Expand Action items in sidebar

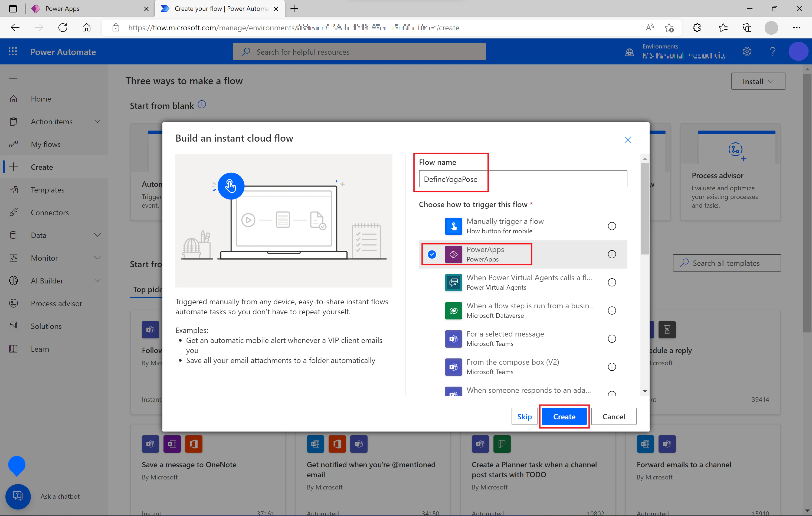coord(97,121)
